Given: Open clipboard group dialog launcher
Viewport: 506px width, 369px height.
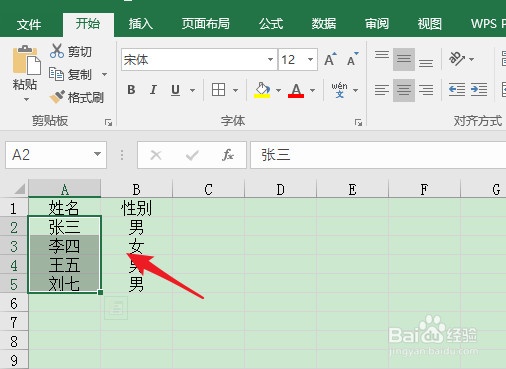Looking at the screenshot, I should [x=108, y=122].
